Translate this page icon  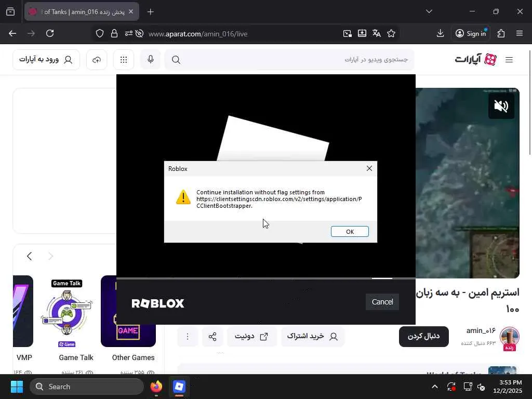pos(376,33)
